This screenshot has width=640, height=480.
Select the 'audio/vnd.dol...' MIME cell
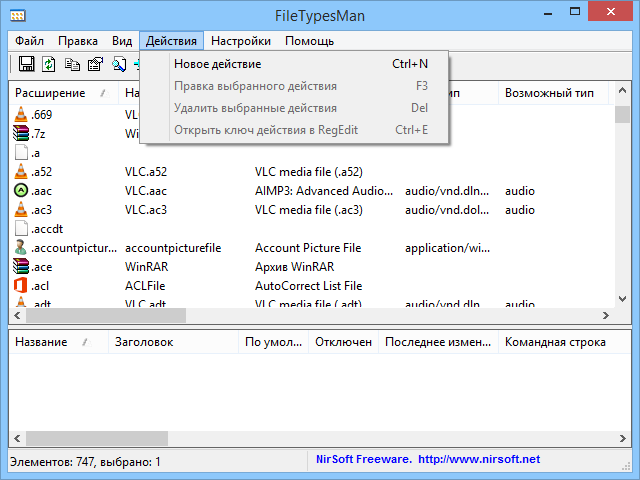pyautogui.click(x=447, y=210)
